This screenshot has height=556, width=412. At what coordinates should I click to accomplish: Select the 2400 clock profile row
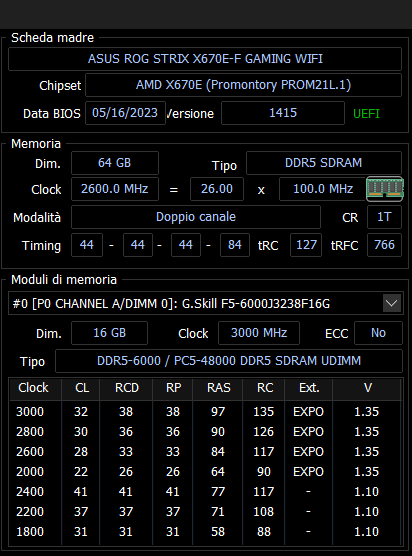[x=206, y=492]
